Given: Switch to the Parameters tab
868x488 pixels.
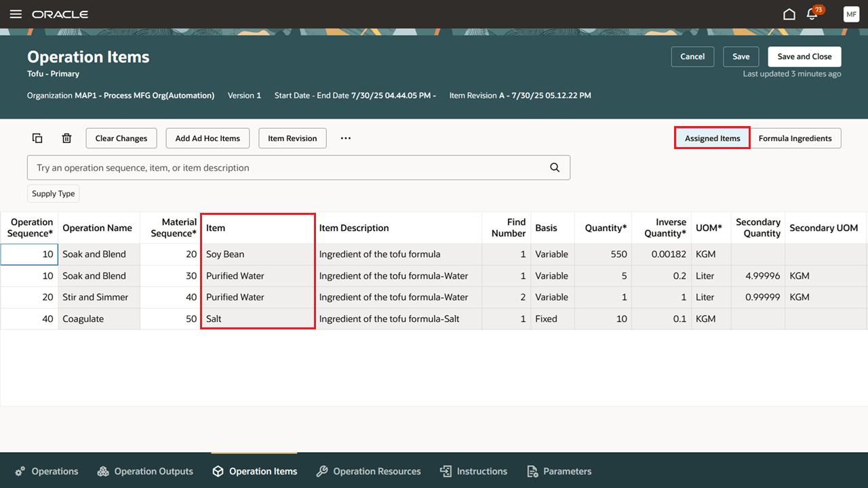Looking at the screenshot, I should [559, 471].
